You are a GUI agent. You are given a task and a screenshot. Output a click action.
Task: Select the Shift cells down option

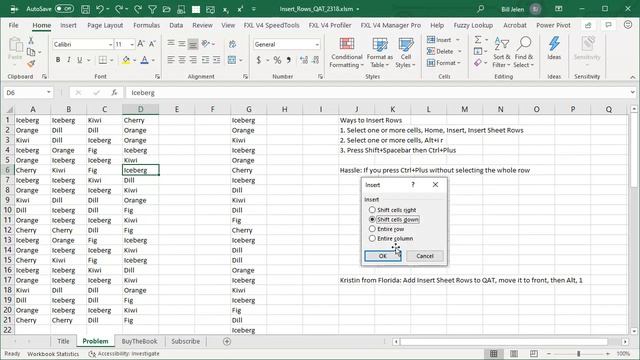coord(394,220)
